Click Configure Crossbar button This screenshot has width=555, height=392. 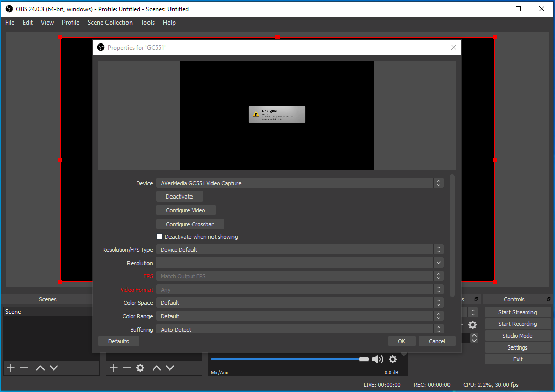[190, 224]
